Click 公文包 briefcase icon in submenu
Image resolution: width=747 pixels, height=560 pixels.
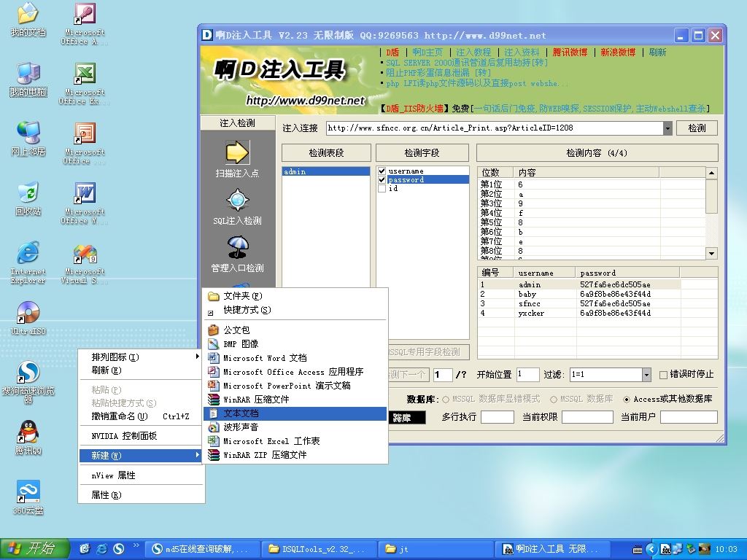click(x=214, y=330)
